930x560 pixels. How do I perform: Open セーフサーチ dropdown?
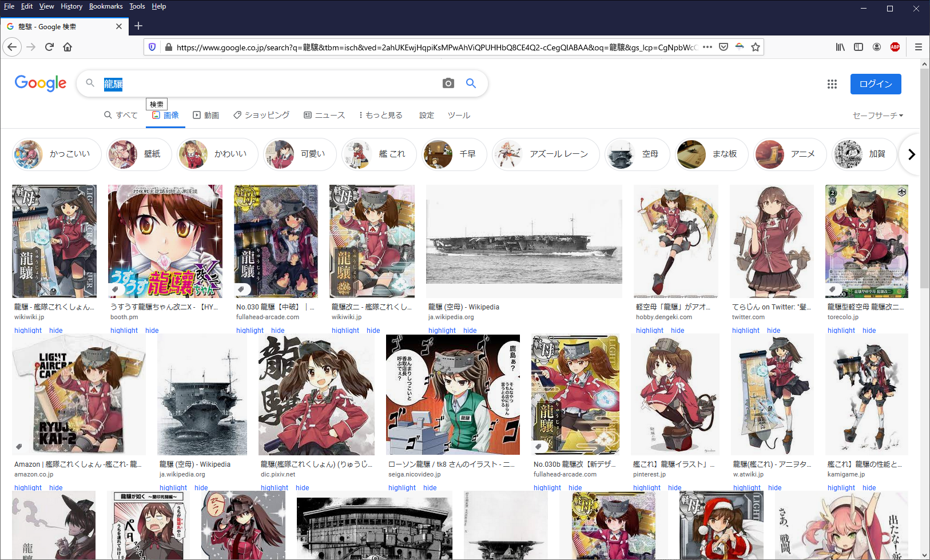coord(878,116)
